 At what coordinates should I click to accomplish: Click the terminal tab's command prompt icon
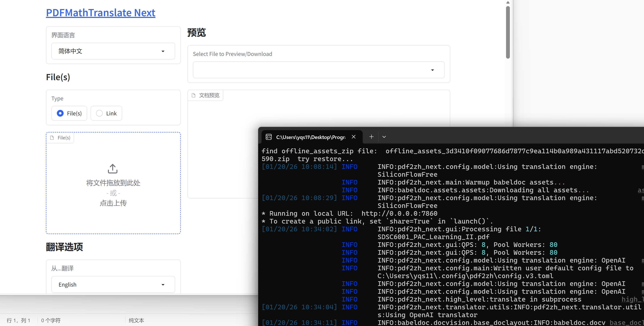tap(269, 137)
